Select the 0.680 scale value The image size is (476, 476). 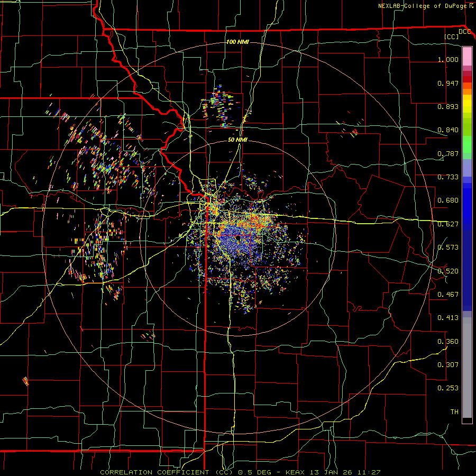point(448,200)
